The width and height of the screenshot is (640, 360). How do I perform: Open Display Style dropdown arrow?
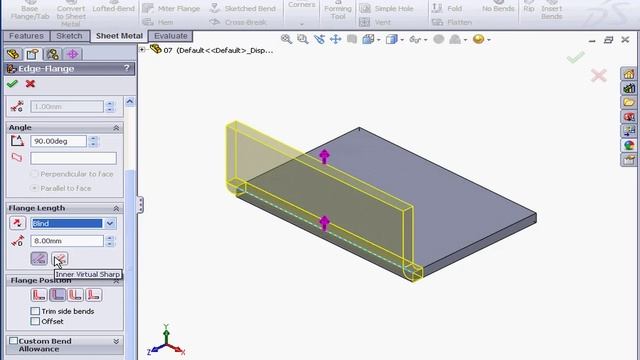pos(402,40)
